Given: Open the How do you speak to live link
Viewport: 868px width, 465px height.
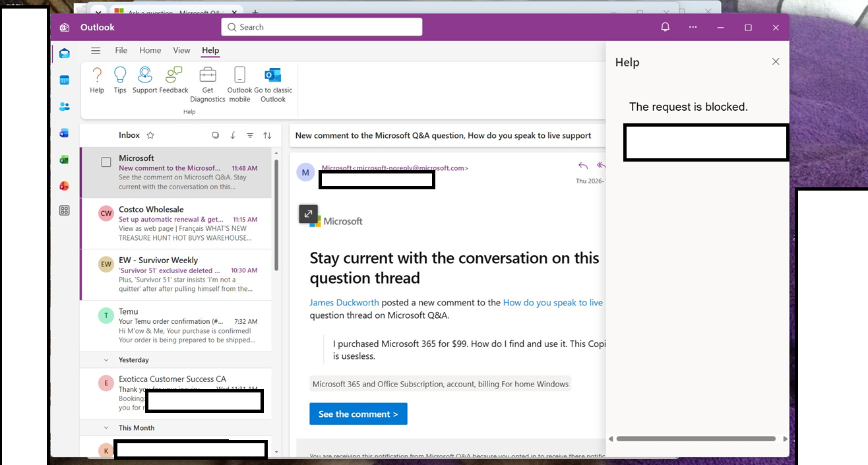Looking at the screenshot, I should 553,303.
